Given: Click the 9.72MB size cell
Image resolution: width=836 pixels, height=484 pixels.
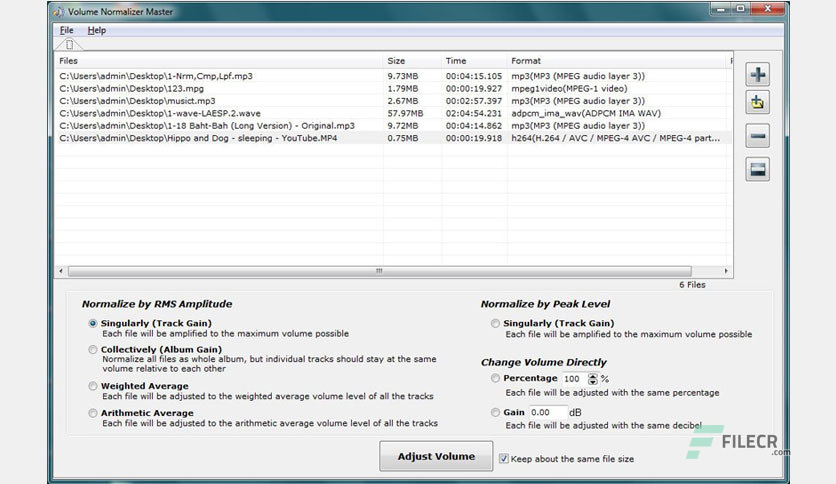Looking at the screenshot, I should tap(403, 126).
